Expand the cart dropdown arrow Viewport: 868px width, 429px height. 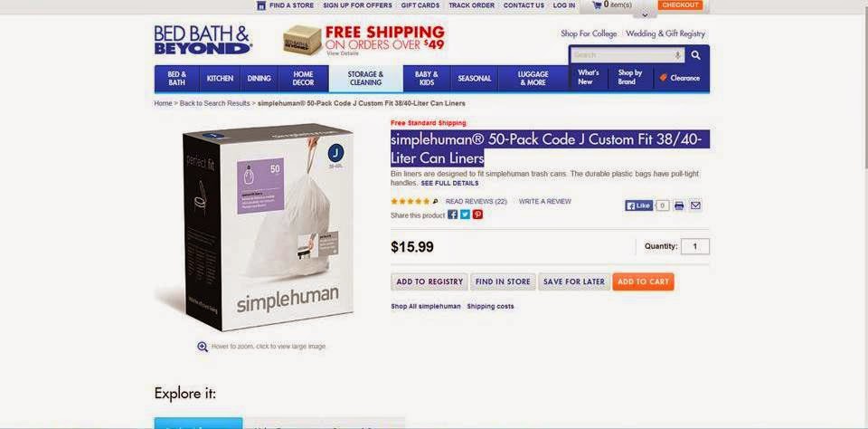click(x=645, y=14)
